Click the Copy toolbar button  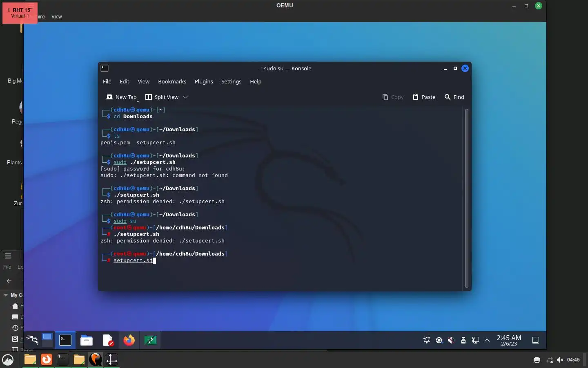(393, 97)
